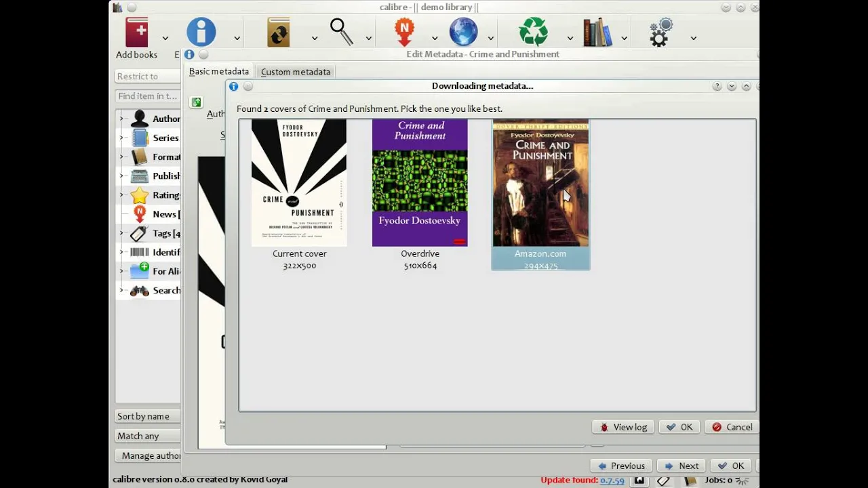This screenshot has width=868, height=488.
Task: Select the Amazon.com cover thumbnail
Action: click(x=540, y=195)
